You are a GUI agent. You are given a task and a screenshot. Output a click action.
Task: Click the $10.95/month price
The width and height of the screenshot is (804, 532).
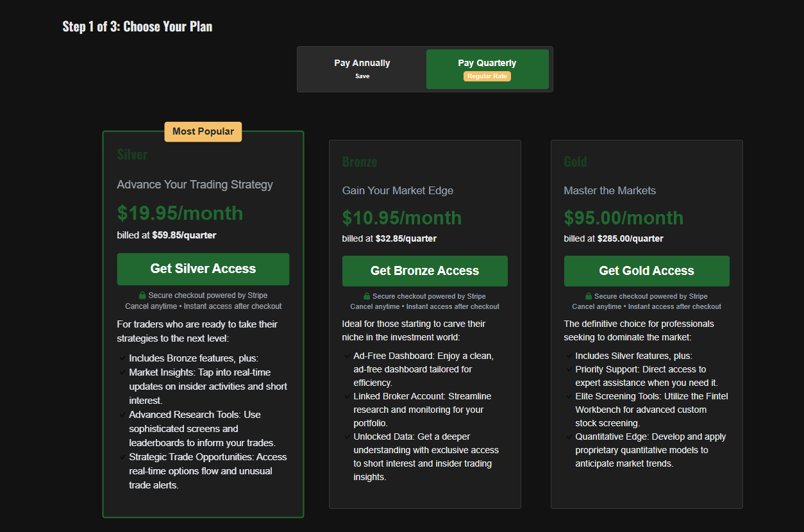click(x=402, y=218)
